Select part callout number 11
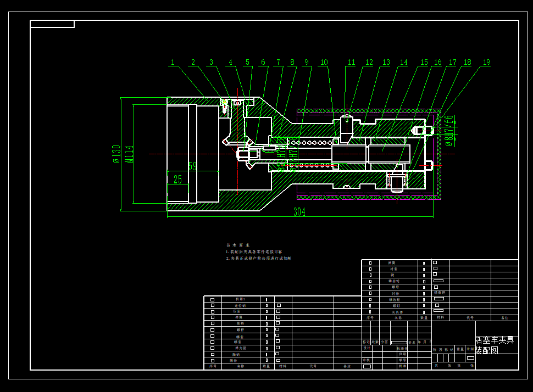 (x=352, y=62)
